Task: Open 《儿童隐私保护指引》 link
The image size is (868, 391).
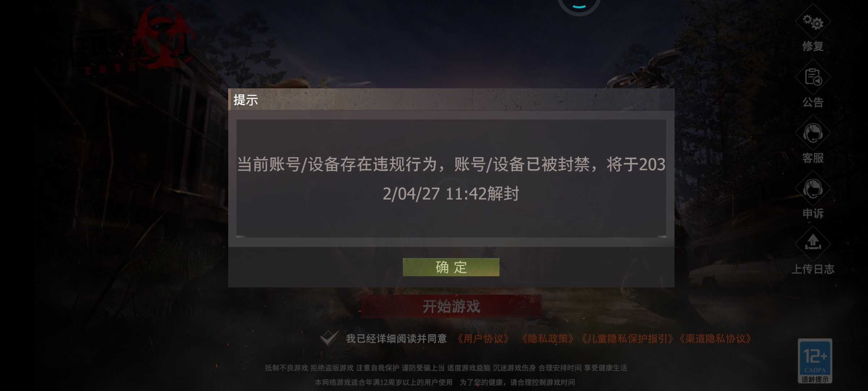Action: (627, 339)
